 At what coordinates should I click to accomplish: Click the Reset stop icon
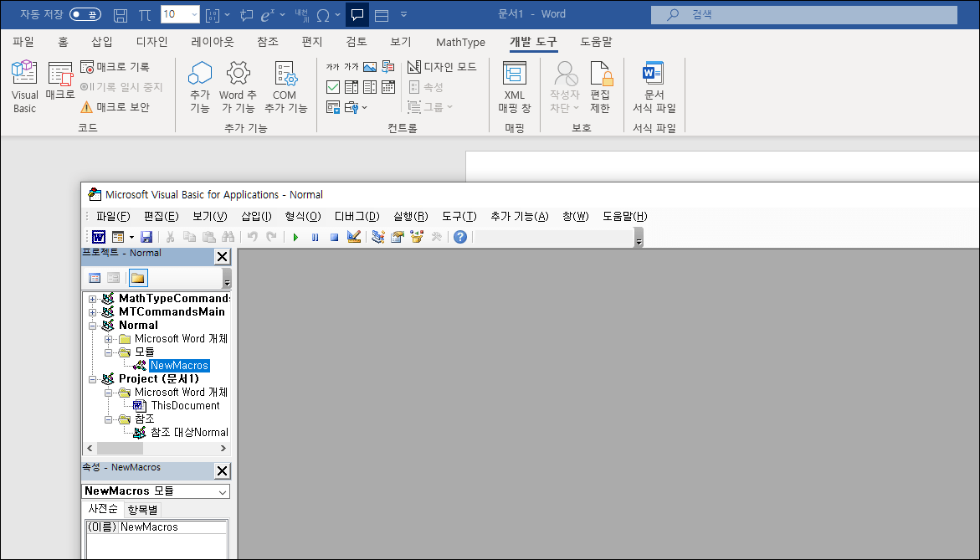335,237
